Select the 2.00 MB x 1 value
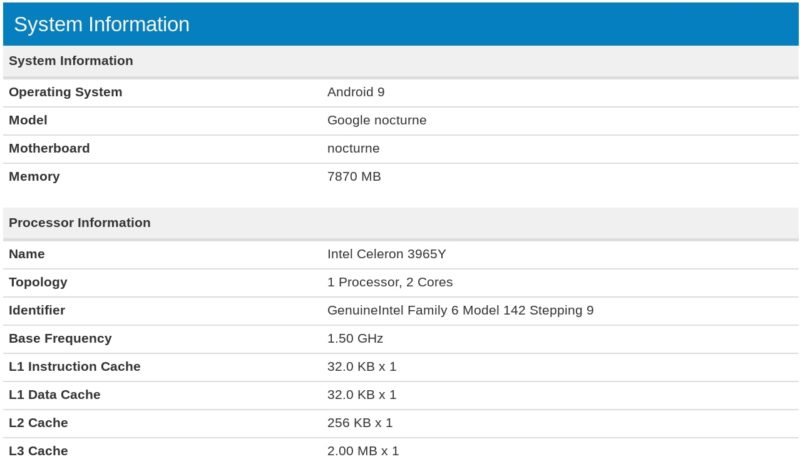This screenshot has width=800, height=474. (x=363, y=451)
